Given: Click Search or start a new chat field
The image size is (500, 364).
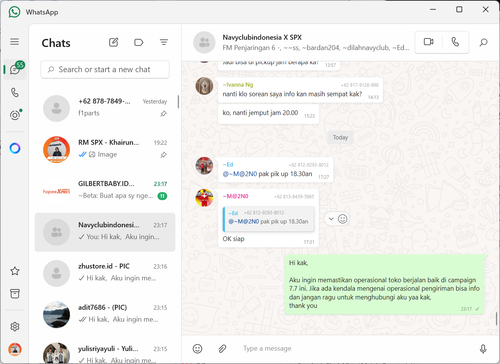Looking at the screenshot, I should click(x=105, y=69).
